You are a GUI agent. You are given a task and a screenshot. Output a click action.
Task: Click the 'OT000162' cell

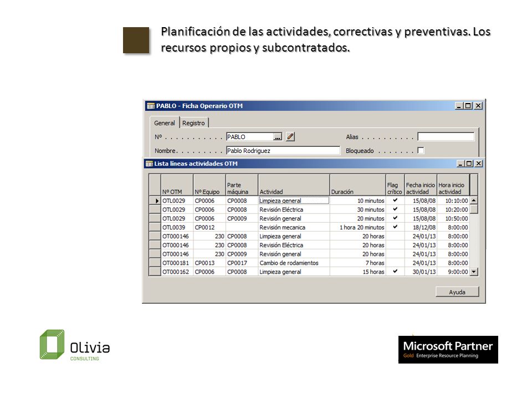(x=177, y=272)
